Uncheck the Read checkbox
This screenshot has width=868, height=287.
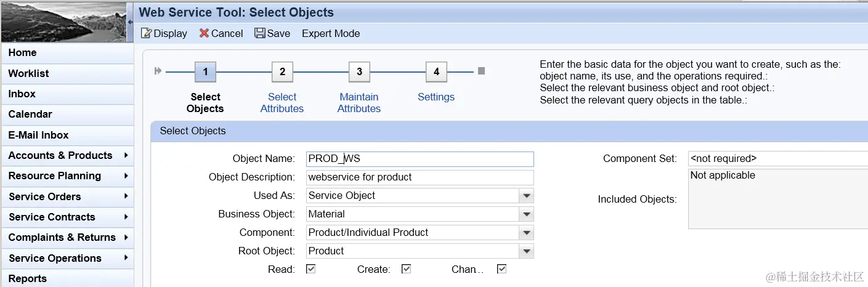point(311,269)
